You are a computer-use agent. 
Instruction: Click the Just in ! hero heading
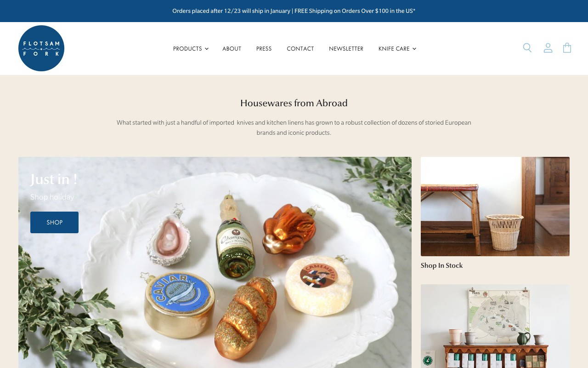pos(54,179)
